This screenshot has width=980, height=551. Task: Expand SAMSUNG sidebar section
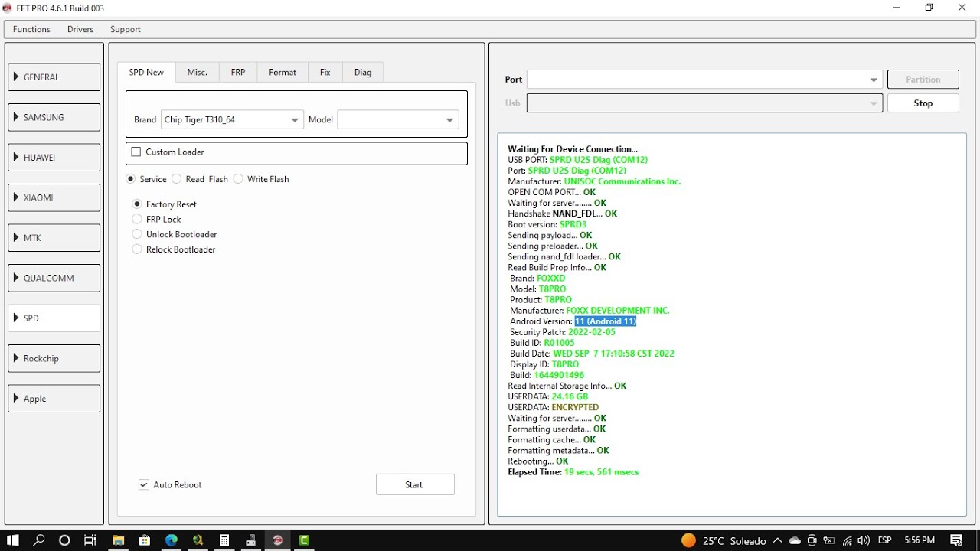coord(54,117)
